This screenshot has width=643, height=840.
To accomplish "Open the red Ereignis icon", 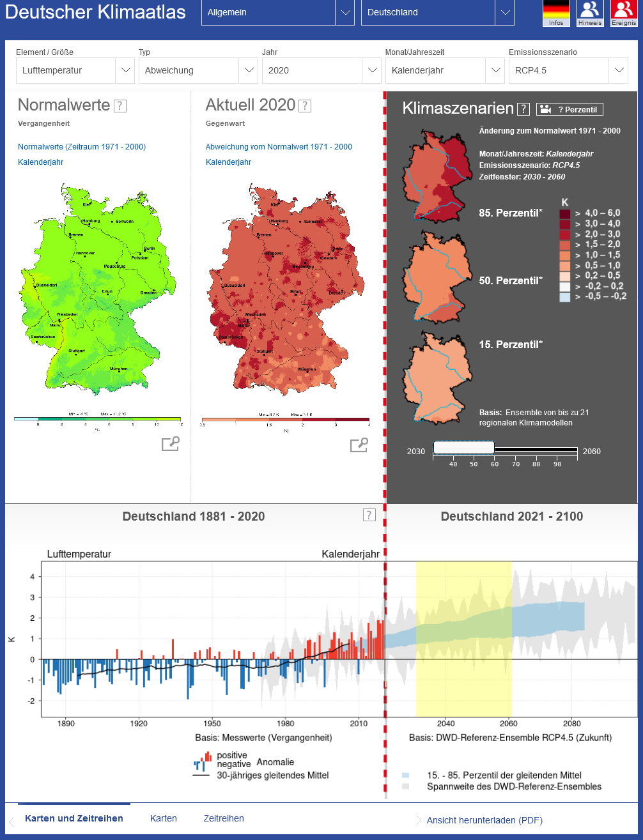I will [x=624, y=13].
